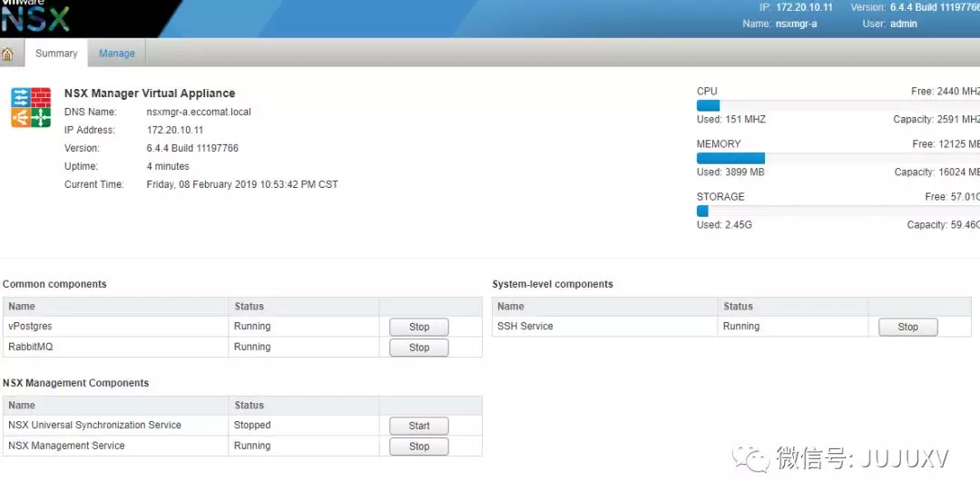Screen dimensions: 980x501
Task: Select DNS name nsxmgr-a.eccomat.local
Action: 199,112
